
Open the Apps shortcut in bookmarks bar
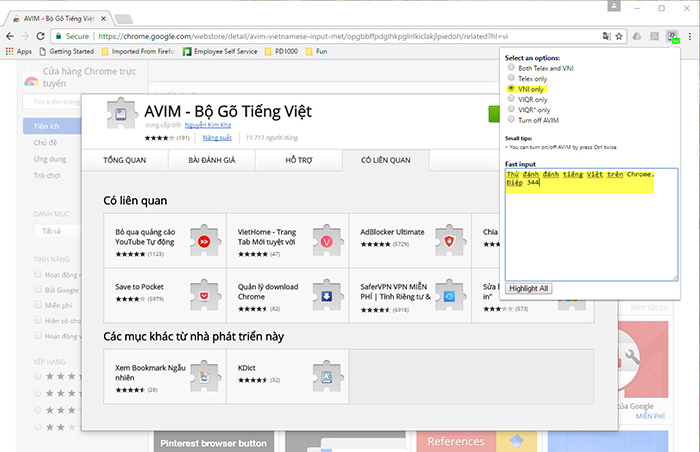pos(19,51)
